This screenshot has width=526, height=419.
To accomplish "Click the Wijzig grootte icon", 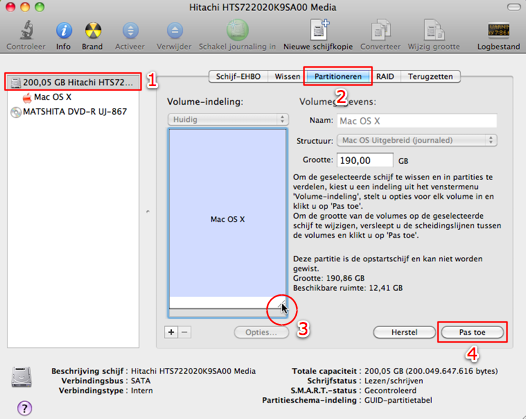I will point(434,30).
